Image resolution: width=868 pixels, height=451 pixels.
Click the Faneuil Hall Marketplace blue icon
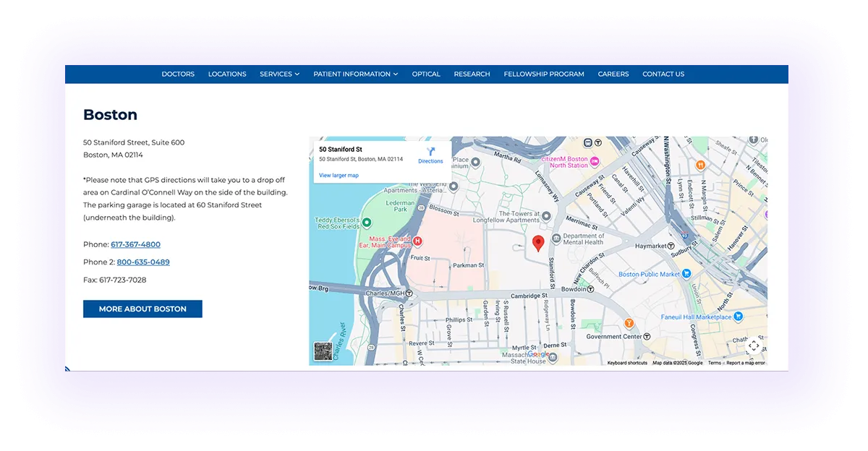738,316
